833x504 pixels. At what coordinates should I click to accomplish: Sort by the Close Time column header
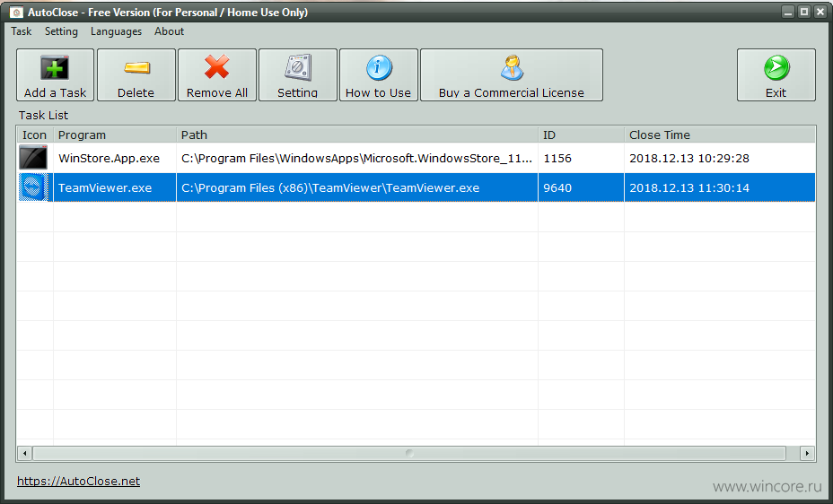coord(720,135)
